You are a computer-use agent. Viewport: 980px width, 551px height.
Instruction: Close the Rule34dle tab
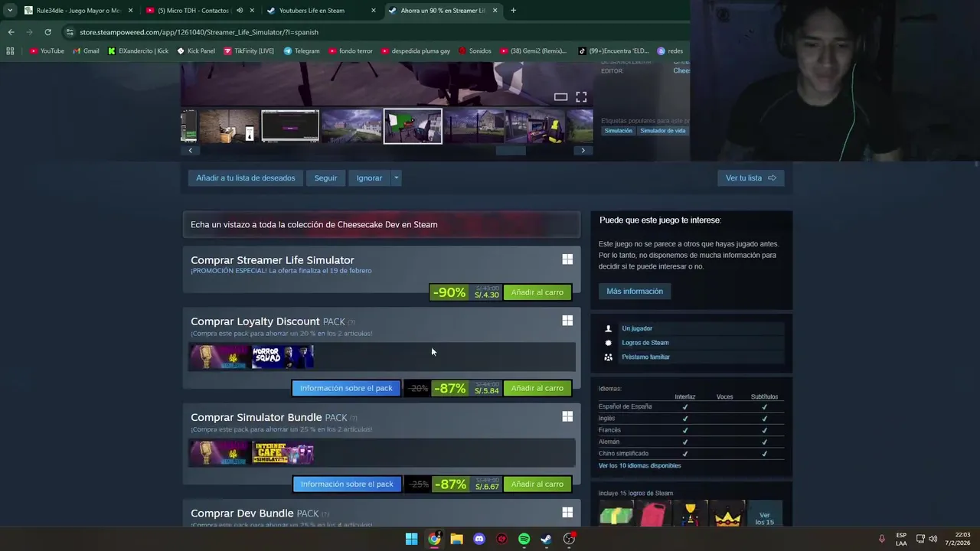tap(131, 11)
